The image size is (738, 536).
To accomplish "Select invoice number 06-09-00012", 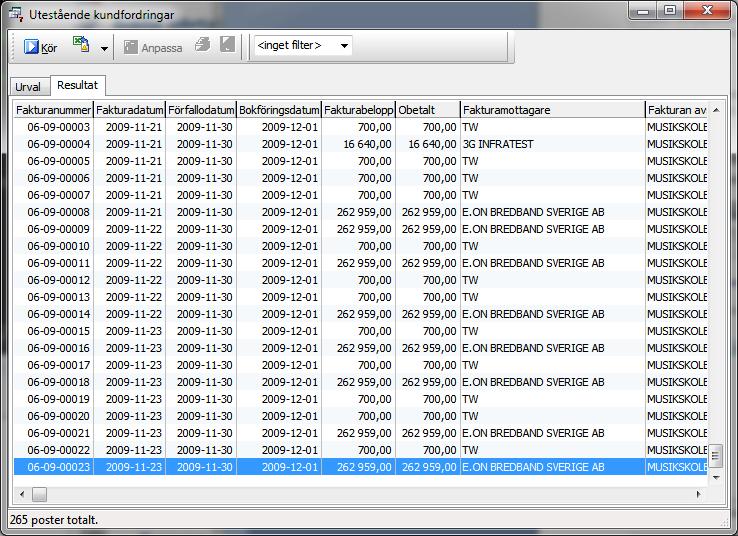I will (x=58, y=280).
